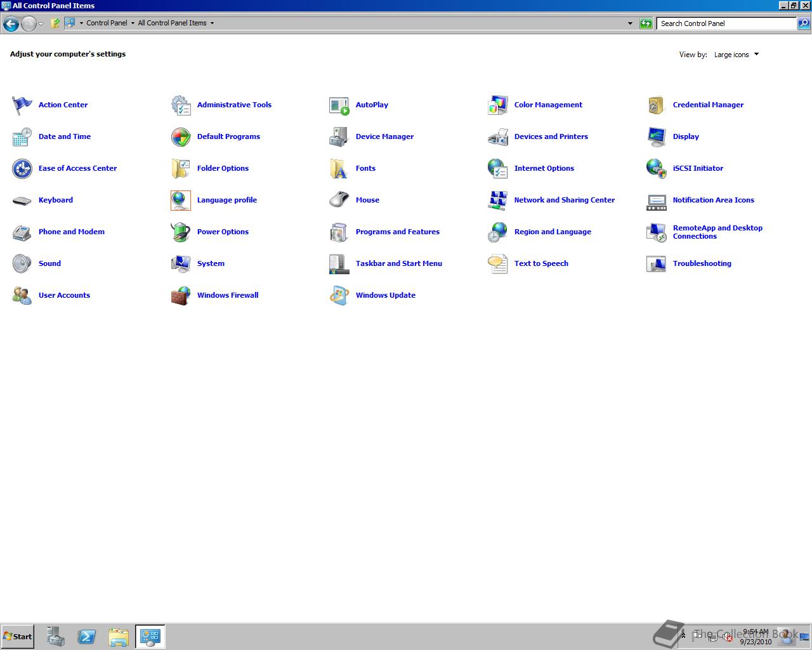Click the up folder icon in address bar
Screen dimensions: 812x650
(x=55, y=23)
